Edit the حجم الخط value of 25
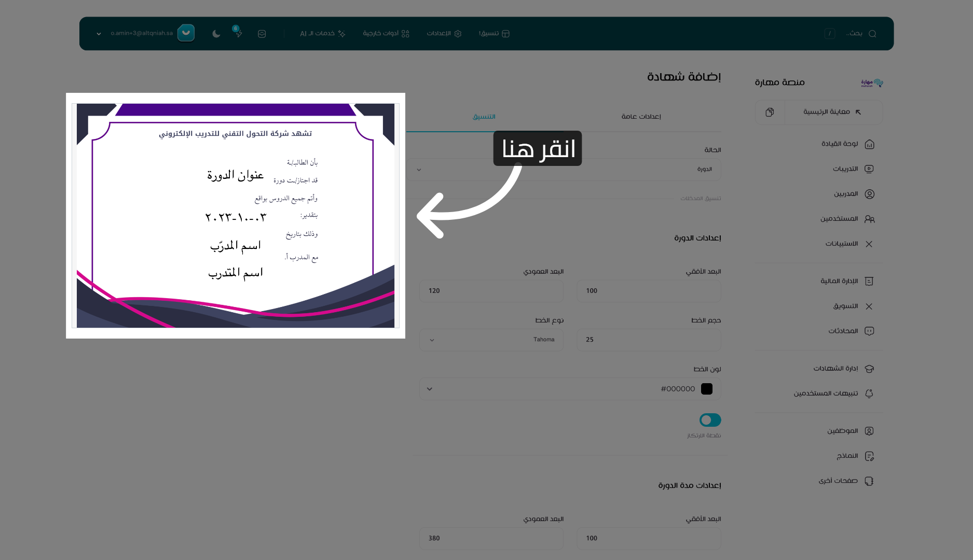Screen dimensions: 973x560 648,340
